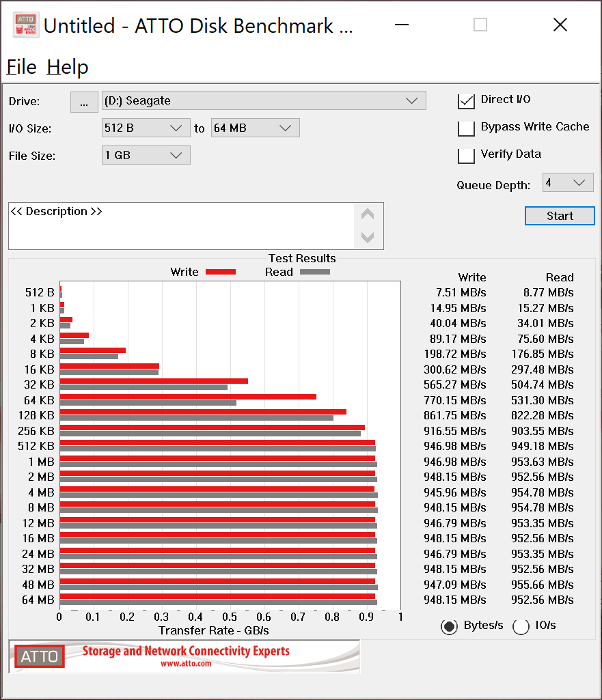Click the Read column header
Screen dimensions: 602x700
(560, 278)
